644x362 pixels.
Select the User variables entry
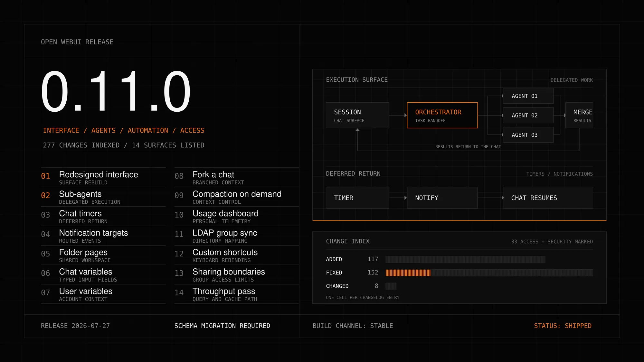[x=103, y=294]
